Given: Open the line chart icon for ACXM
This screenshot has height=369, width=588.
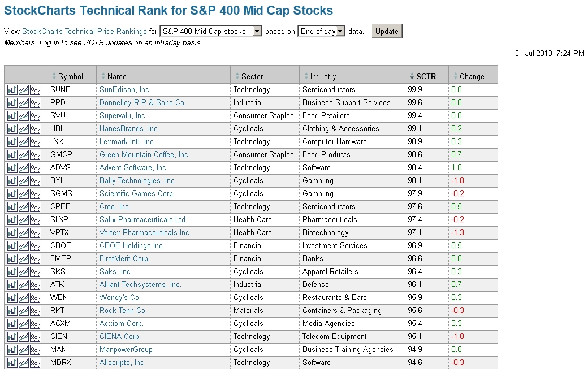Looking at the screenshot, I should point(24,324).
